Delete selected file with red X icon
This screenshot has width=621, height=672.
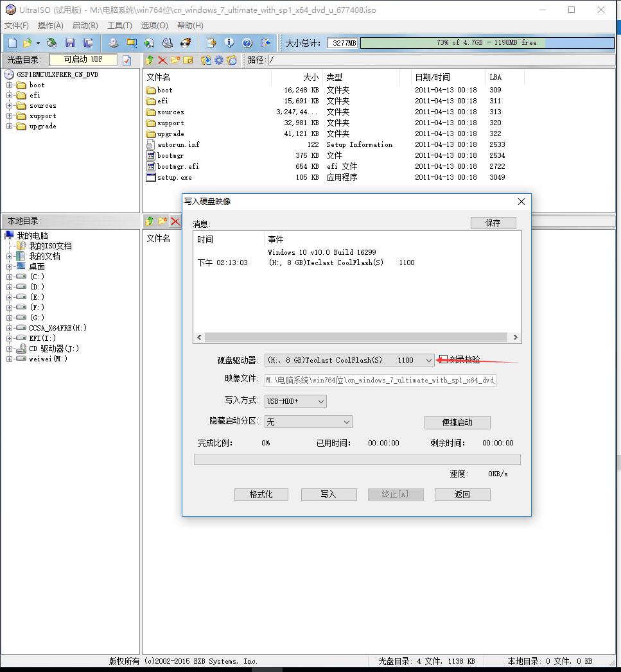[x=161, y=59]
